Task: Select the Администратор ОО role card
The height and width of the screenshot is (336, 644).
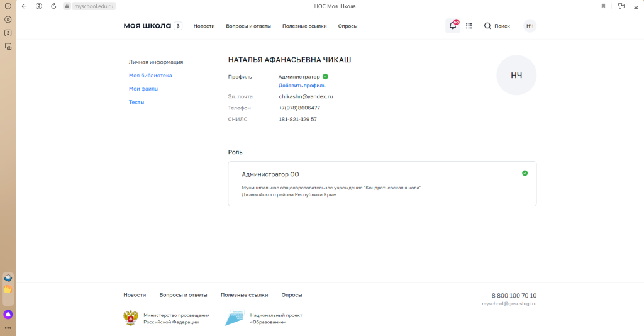Action: pos(382,184)
